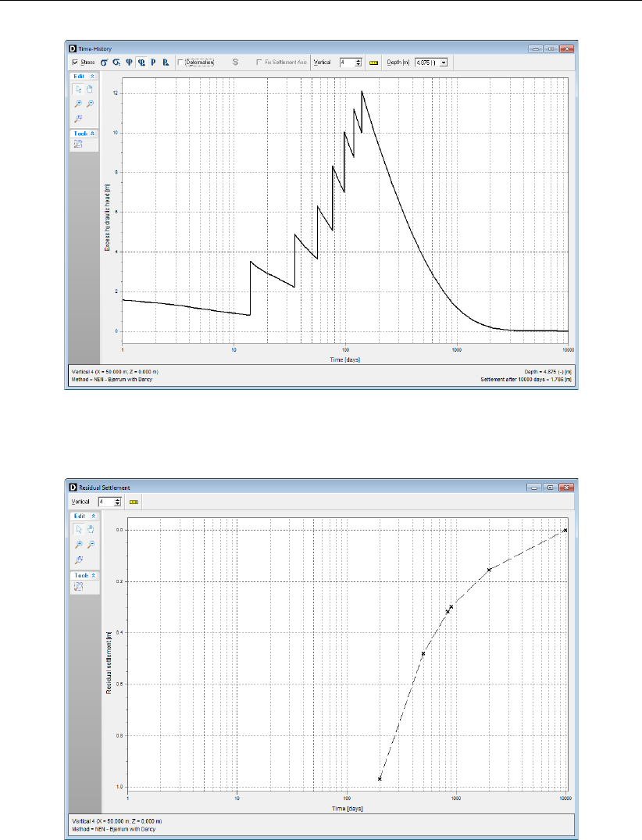Activate zoom out magnifier in Residual Settlement window
Screen dimensions: 642x840
[x=91, y=545]
